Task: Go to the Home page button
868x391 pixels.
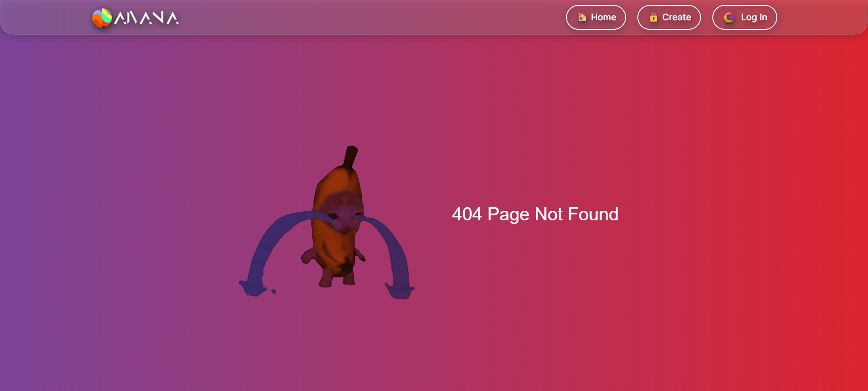Action: pyautogui.click(x=596, y=17)
